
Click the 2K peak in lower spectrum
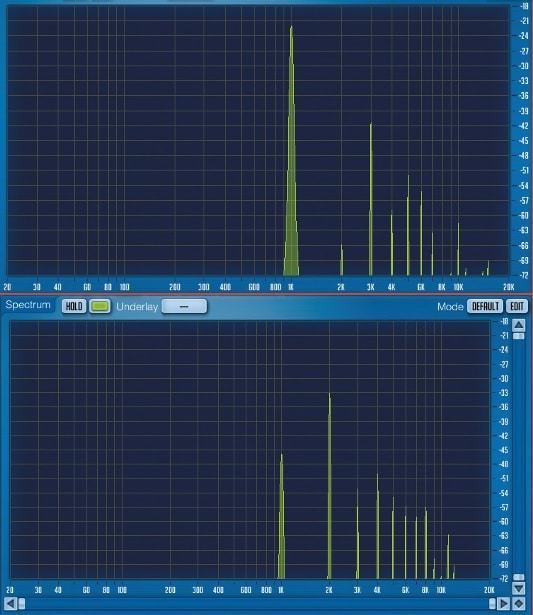329,486
